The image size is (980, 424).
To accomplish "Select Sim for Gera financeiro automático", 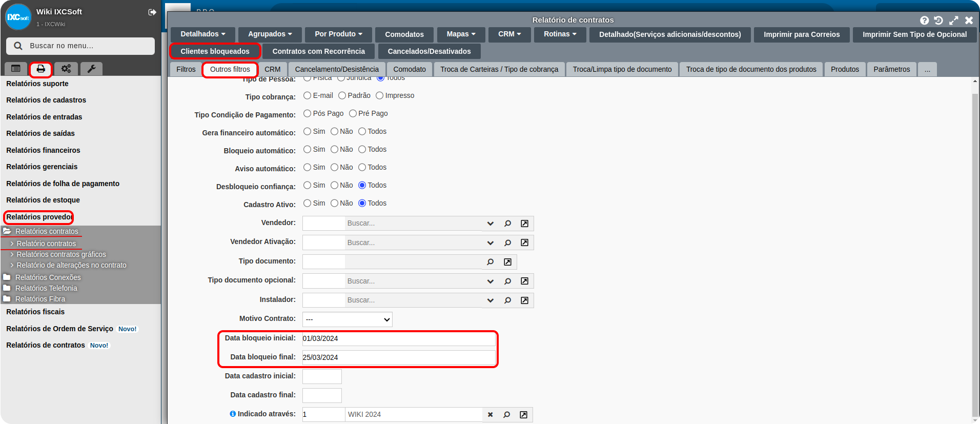I will pyautogui.click(x=307, y=131).
